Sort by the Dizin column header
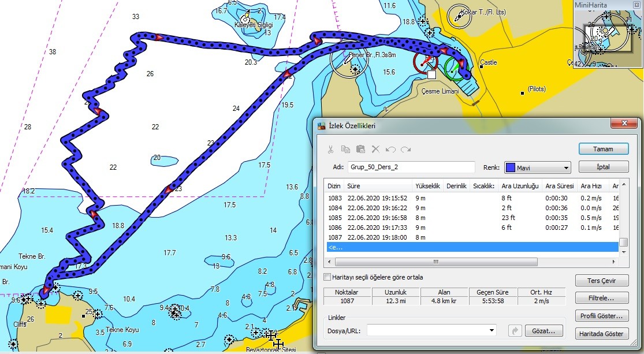 click(333, 186)
